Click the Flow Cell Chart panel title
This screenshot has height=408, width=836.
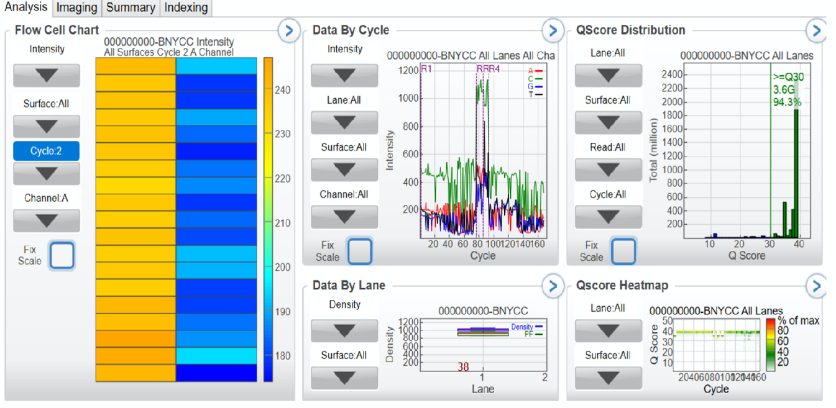click(x=57, y=30)
